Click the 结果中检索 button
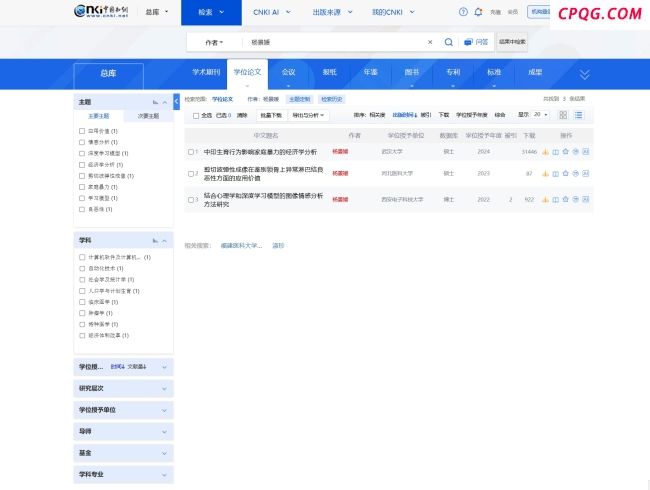Viewport: 650px width, 490px height. [512, 42]
